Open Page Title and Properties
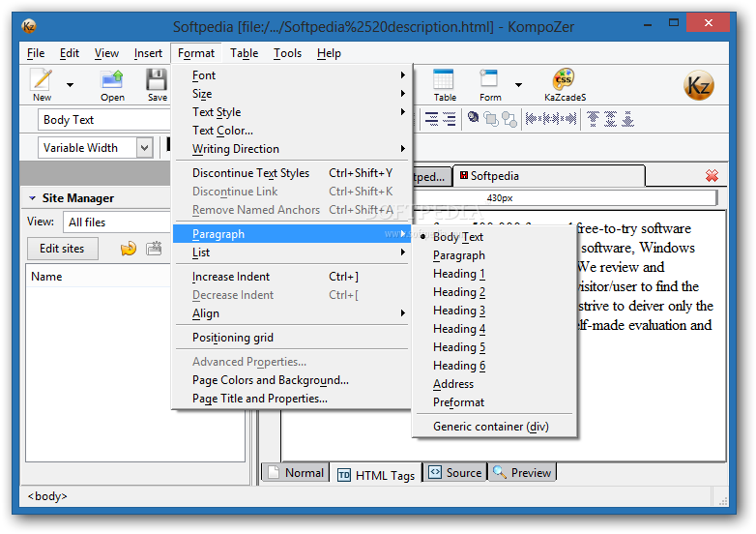Image resolution: width=756 pixels, height=534 pixels. pos(291,399)
